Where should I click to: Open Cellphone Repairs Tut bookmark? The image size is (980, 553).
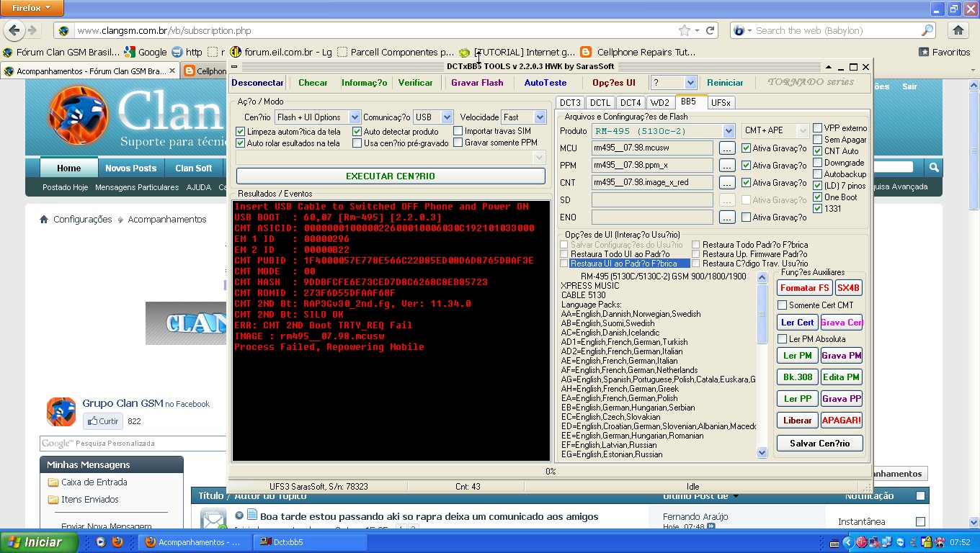(638, 52)
